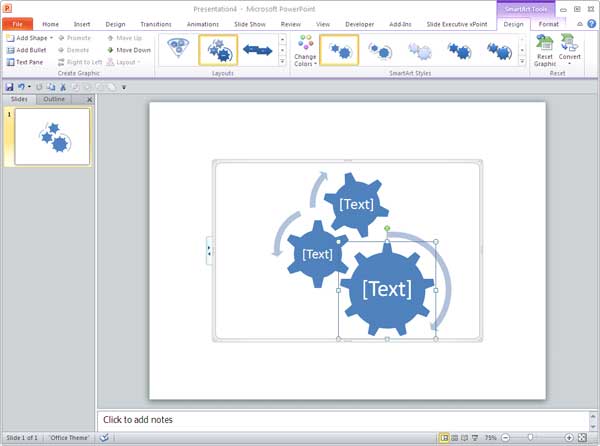The image size is (600, 446).
Task: Select the middle-left gear [Text] shape
Action: pos(317,254)
